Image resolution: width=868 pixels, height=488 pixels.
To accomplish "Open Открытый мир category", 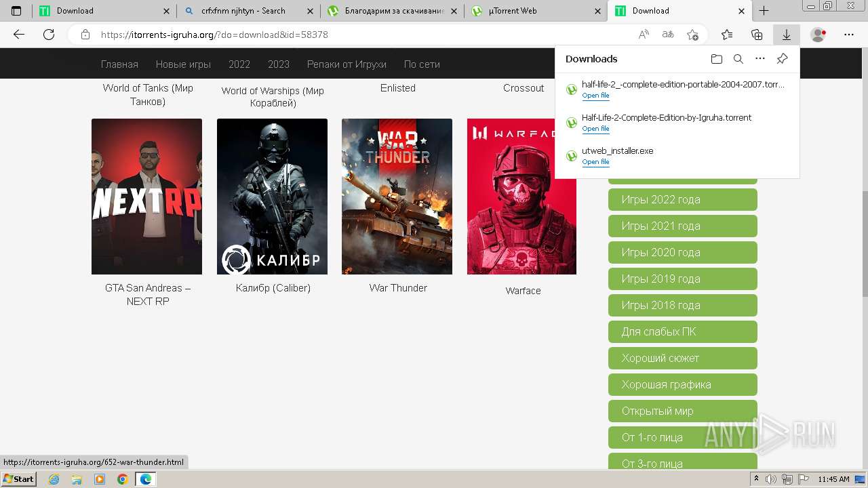I will [x=682, y=411].
